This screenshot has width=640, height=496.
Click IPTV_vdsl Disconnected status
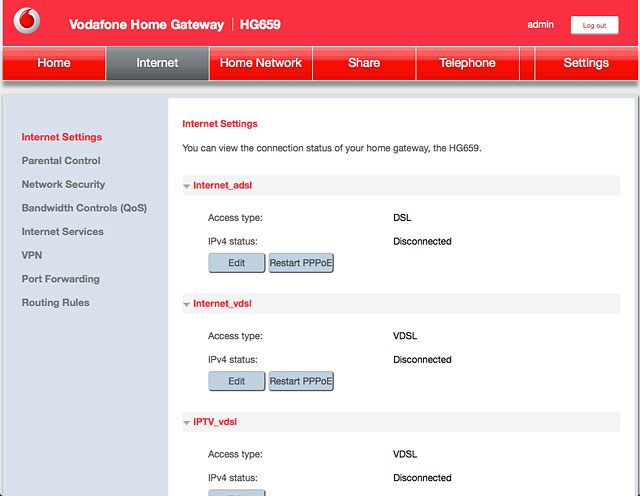pyautogui.click(x=422, y=478)
